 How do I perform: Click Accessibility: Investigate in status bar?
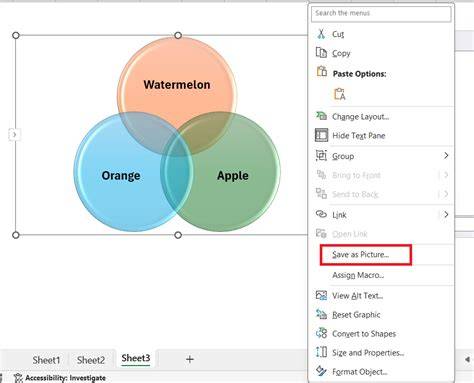pos(60,378)
